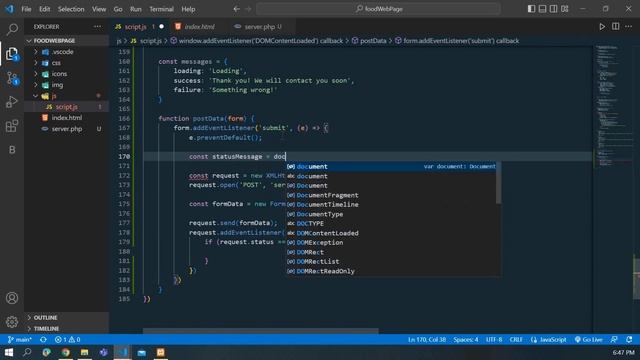Click the main branch in status bar
The height and width of the screenshot is (360, 640).
tap(20, 340)
